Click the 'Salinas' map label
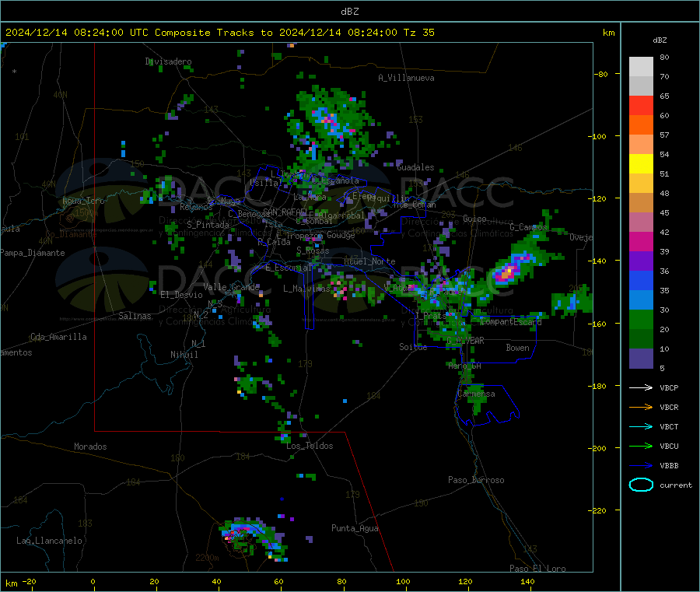 [x=135, y=316]
